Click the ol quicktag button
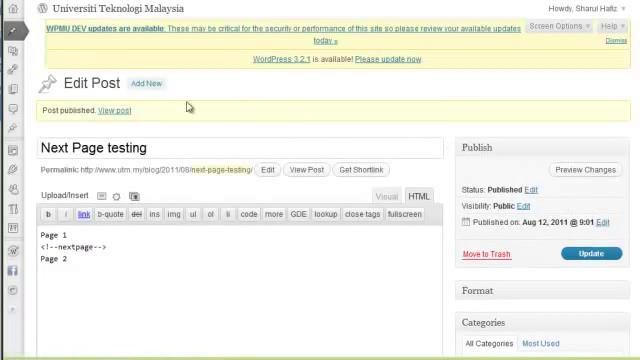 coord(211,214)
